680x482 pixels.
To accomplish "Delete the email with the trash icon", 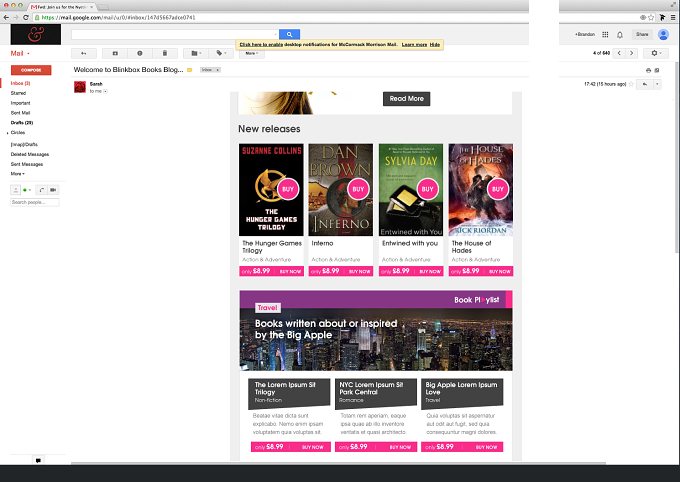I will pos(165,53).
